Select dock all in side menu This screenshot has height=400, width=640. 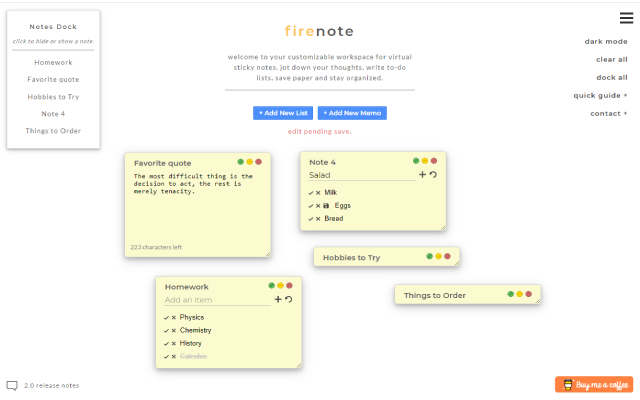(x=612, y=77)
